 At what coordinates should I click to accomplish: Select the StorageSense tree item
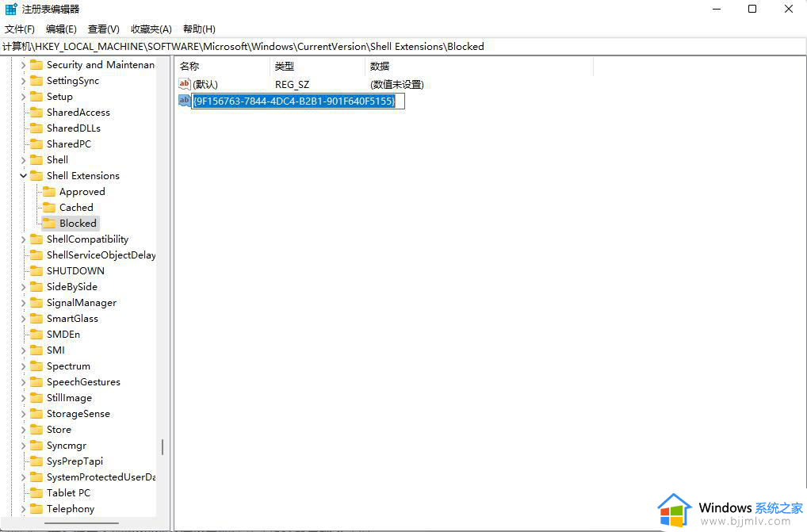point(78,414)
